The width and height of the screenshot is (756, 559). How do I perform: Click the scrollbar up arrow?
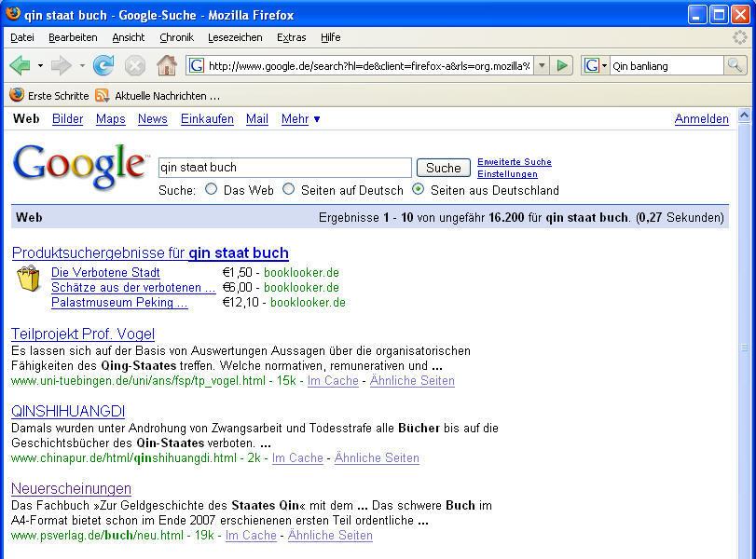(x=745, y=116)
